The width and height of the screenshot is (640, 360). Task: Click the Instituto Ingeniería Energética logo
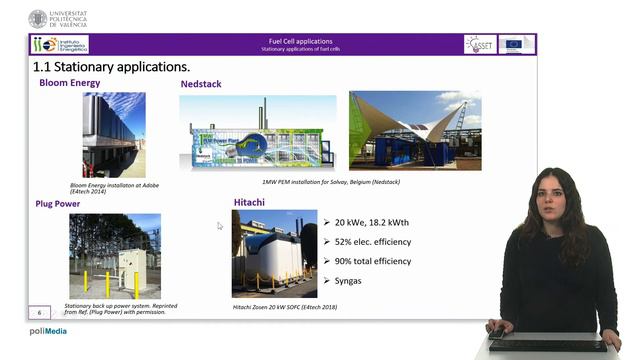pyautogui.click(x=60, y=44)
